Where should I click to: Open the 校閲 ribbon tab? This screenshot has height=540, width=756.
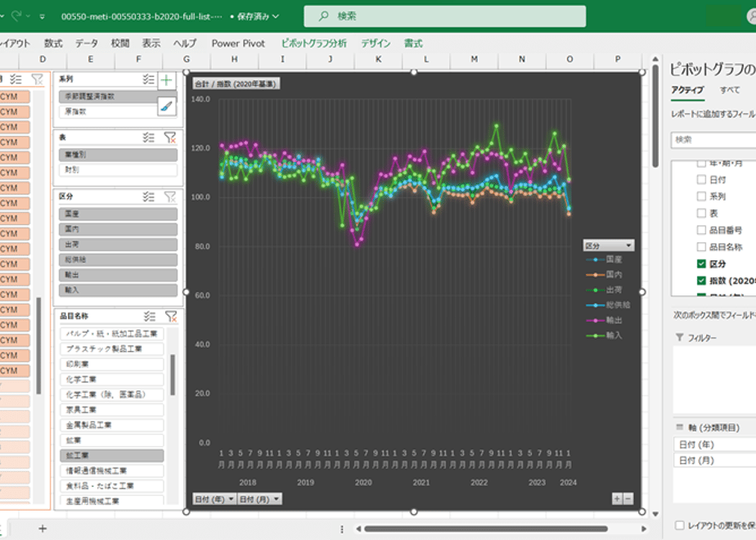coord(120,43)
